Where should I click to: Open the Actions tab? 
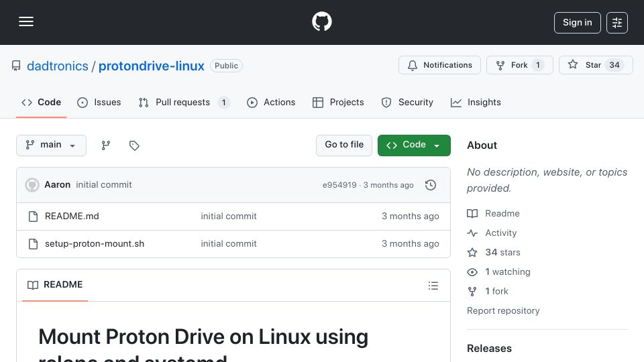tap(271, 102)
